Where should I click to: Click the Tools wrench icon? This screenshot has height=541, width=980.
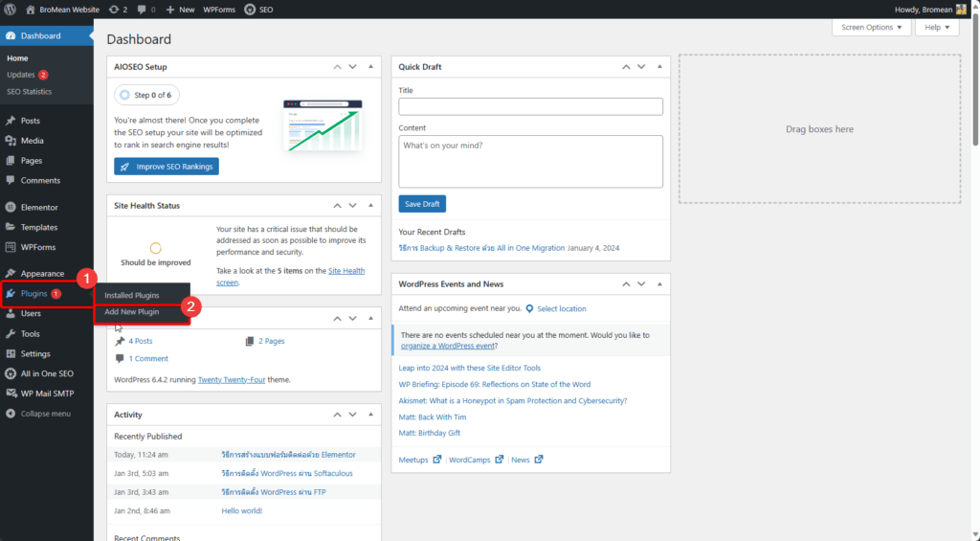(11, 333)
